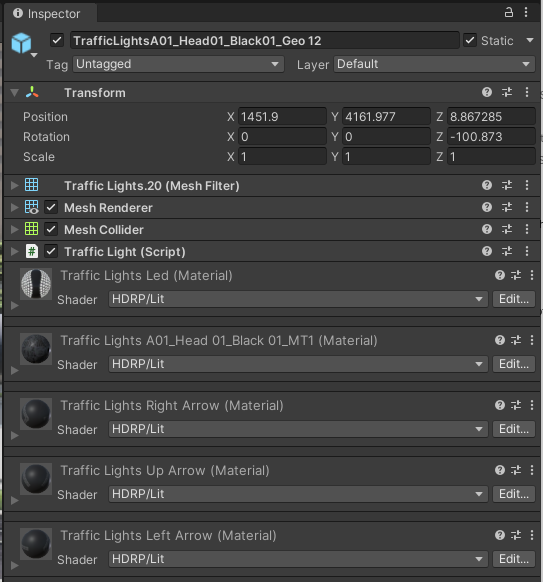Open Traffic Lights Led material help

point(500,275)
